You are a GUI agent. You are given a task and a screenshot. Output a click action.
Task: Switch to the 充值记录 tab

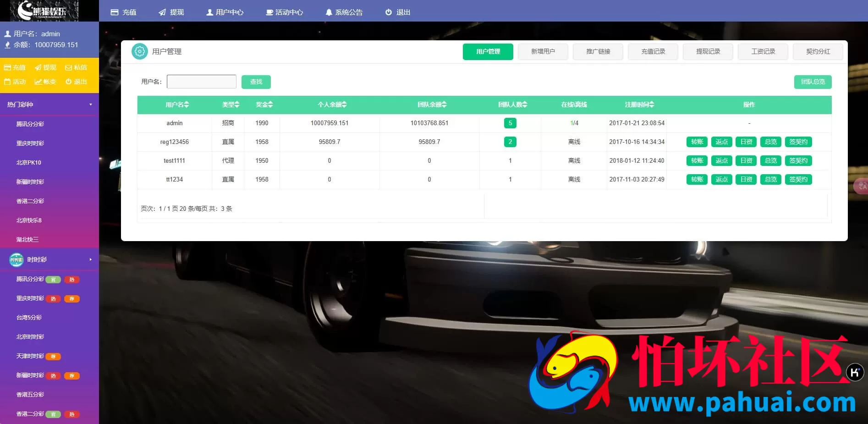pos(653,51)
